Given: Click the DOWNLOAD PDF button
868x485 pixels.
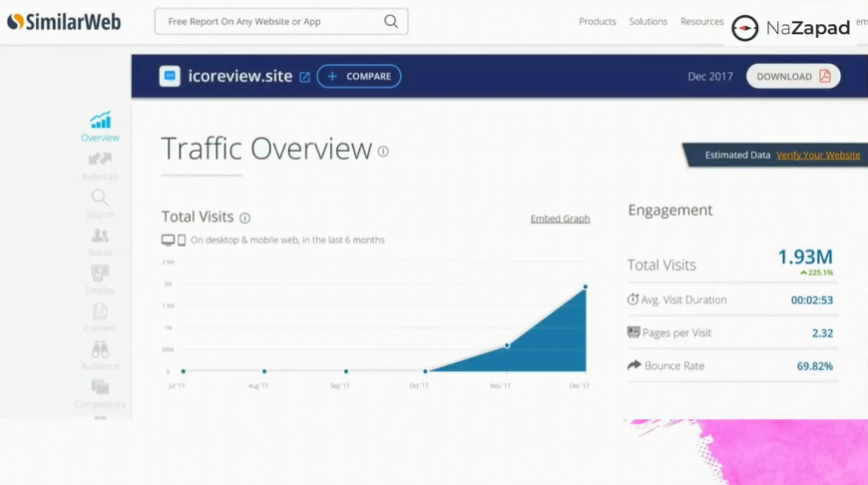Looking at the screenshot, I should (793, 77).
